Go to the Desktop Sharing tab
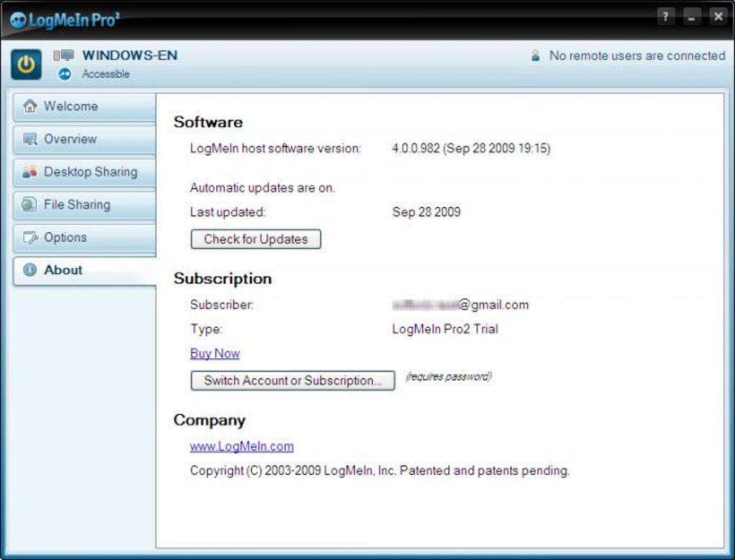The width and height of the screenshot is (735, 560). tap(84, 172)
